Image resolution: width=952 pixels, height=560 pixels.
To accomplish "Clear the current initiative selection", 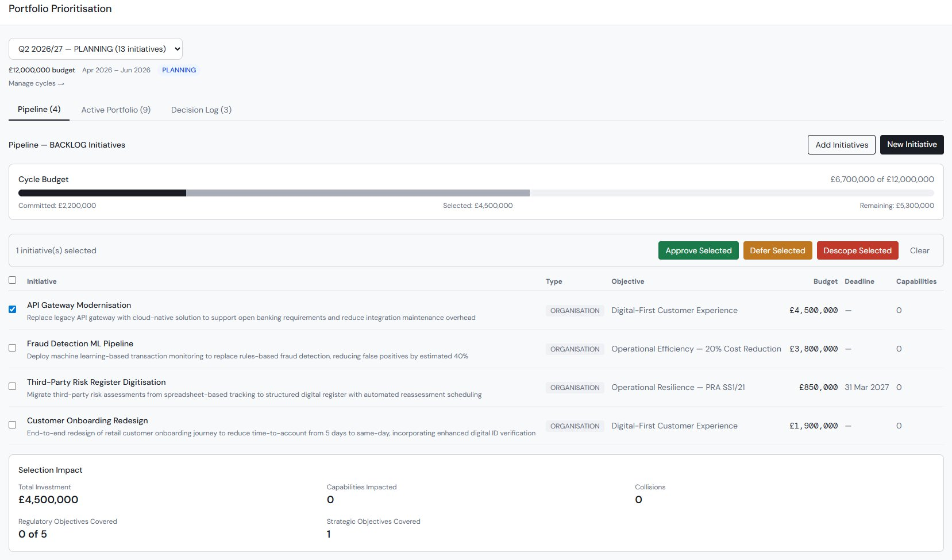I will click(919, 250).
